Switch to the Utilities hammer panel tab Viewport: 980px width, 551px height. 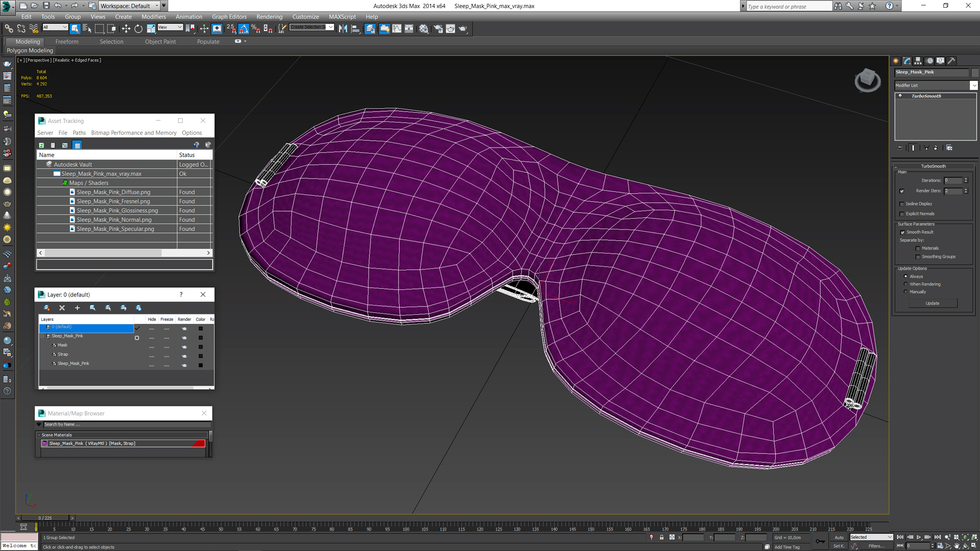(x=951, y=61)
